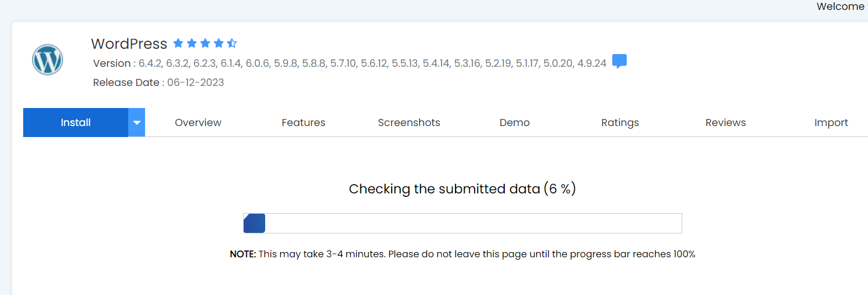This screenshot has height=295, width=868.
Task: Open the blue chat bubble icon beside versions
Action: pos(619,62)
